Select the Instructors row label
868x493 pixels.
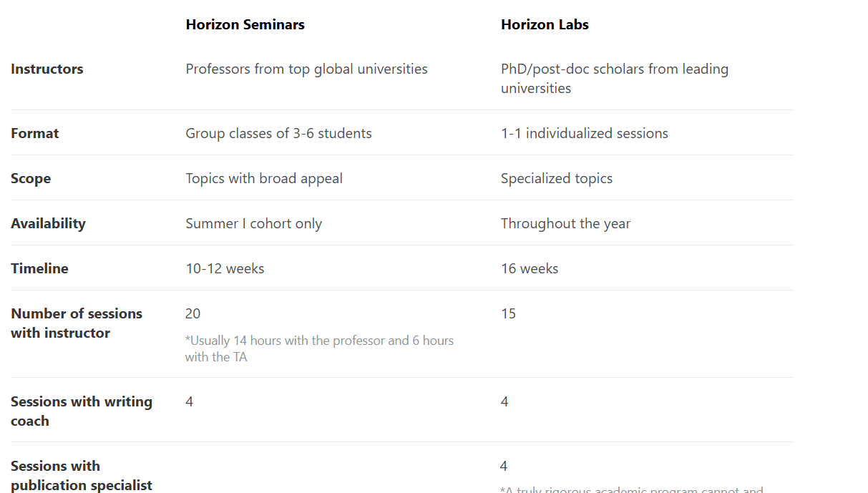tap(47, 69)
